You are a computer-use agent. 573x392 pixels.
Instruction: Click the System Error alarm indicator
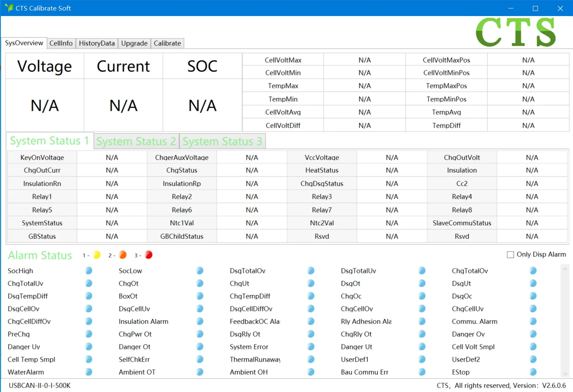point(311,346)
